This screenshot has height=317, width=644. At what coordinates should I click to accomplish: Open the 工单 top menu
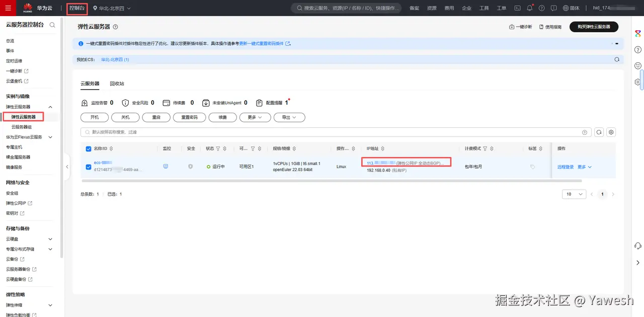(502, 8)
